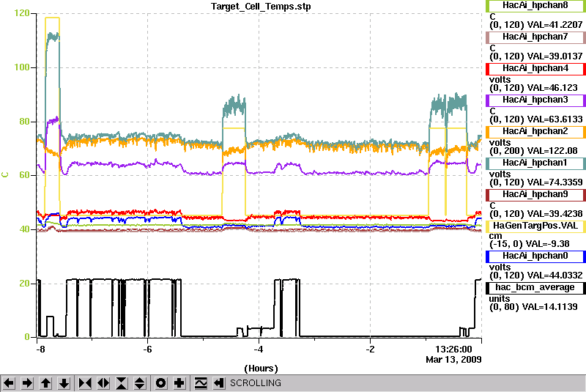Click the -4 x-axis tick label

tap(259, 350)
